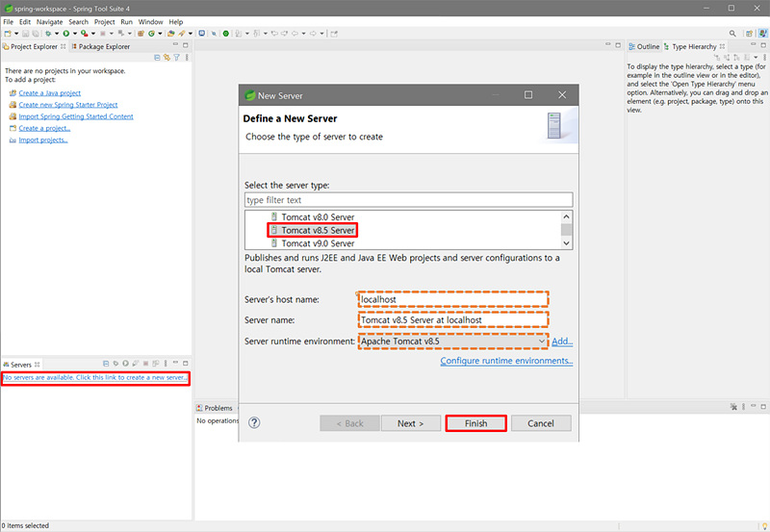770x532 pixels.
Task: Click the Next > button
Action: [x=411, y=423]
